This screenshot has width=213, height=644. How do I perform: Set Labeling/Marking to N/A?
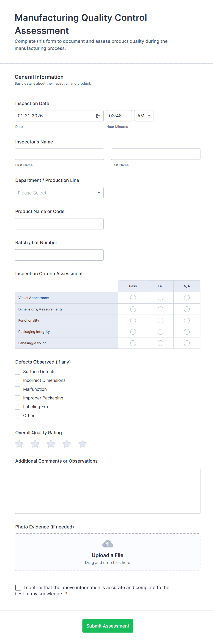(x=187, y=343)
